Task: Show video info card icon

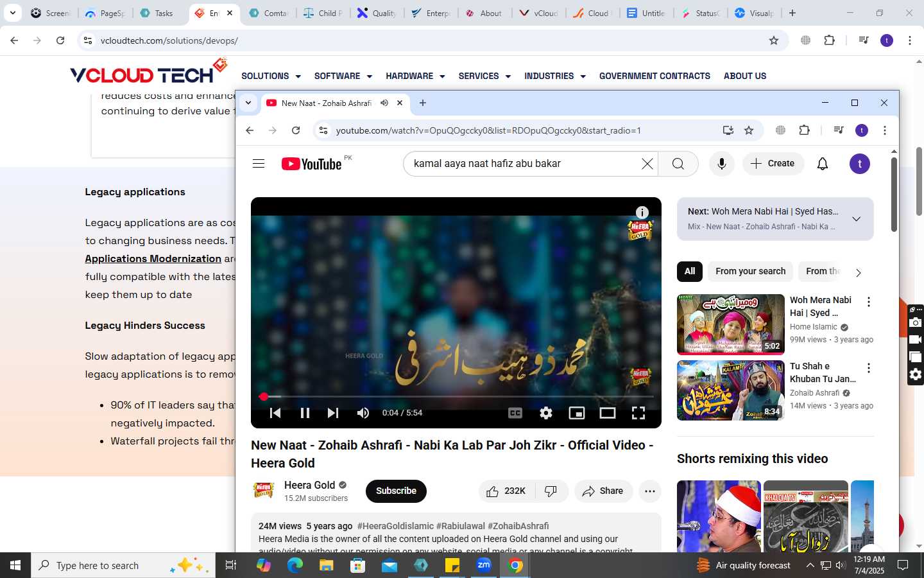Action: pyautogui.click(x=642, y=213)
